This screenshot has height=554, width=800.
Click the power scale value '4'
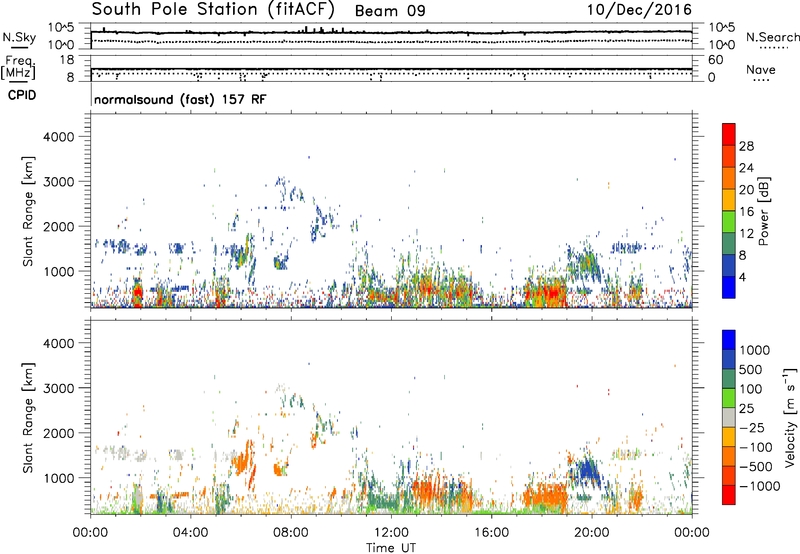(x=742, y=278)
